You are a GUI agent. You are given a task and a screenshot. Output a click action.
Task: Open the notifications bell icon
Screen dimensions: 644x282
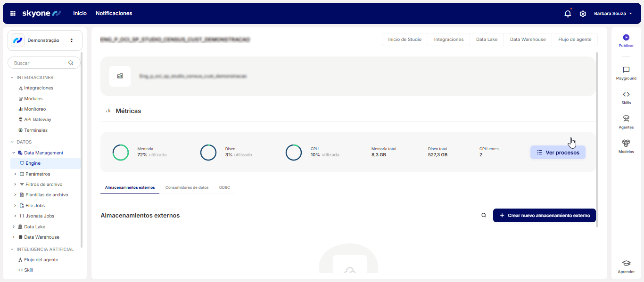pos(568,14)
